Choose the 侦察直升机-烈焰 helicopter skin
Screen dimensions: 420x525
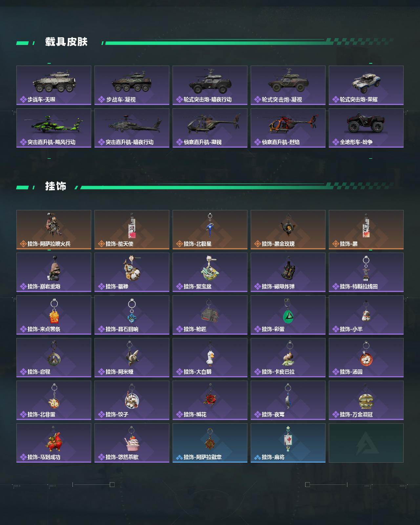(x=288, y=128)
